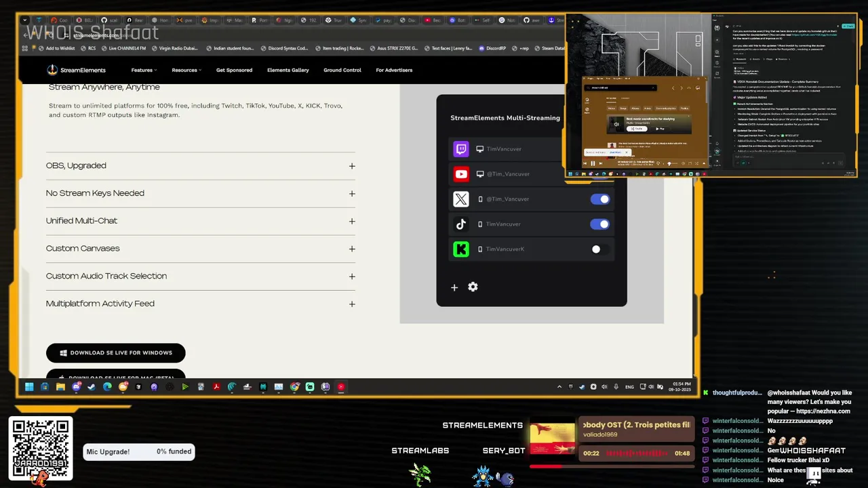The width and height of the screenshot is (868, 488).
Task: Open the Item trading | Rocke... bookmark
Action: click(x=338, y=48)
